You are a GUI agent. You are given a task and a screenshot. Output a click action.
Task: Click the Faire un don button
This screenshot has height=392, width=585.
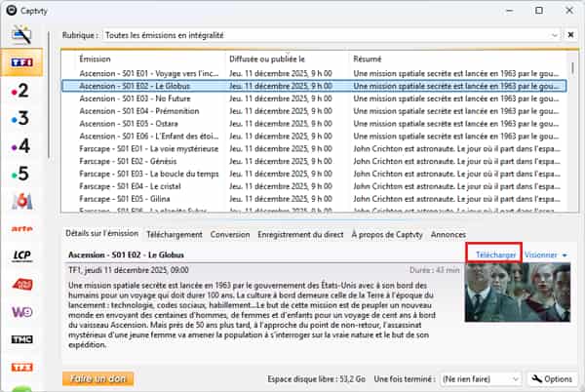click(98, 378)
